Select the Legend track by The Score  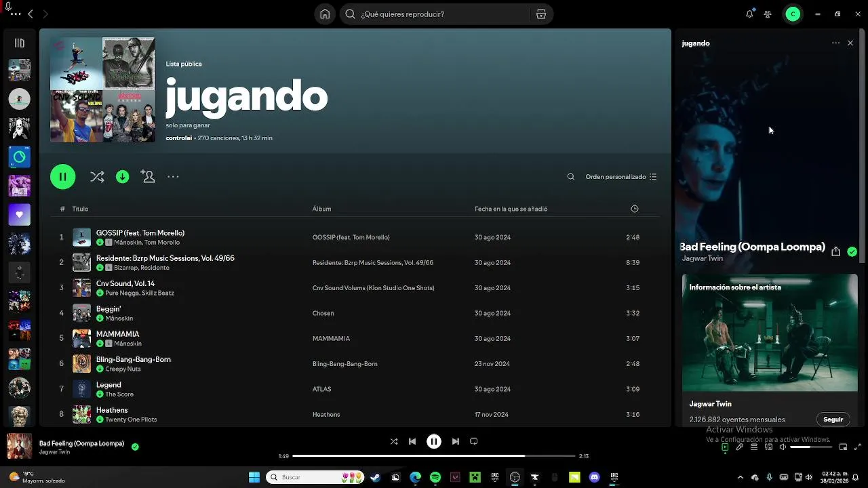[108, 385]
